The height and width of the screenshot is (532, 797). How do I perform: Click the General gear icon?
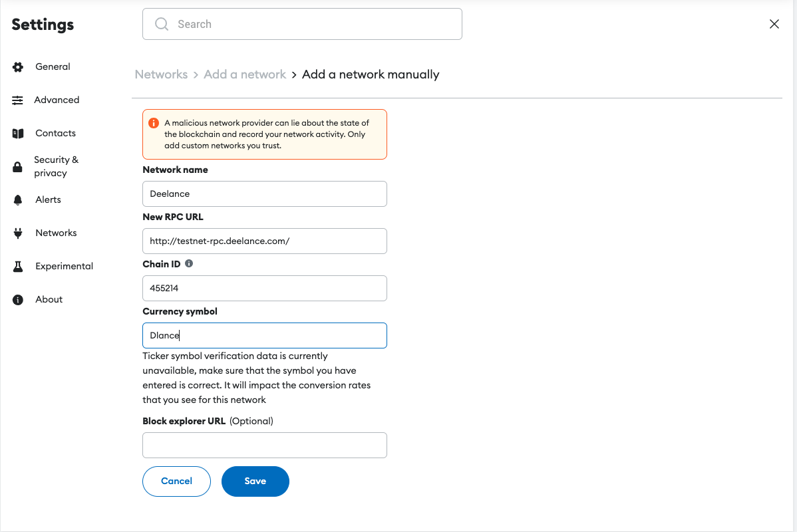point(18,67)
